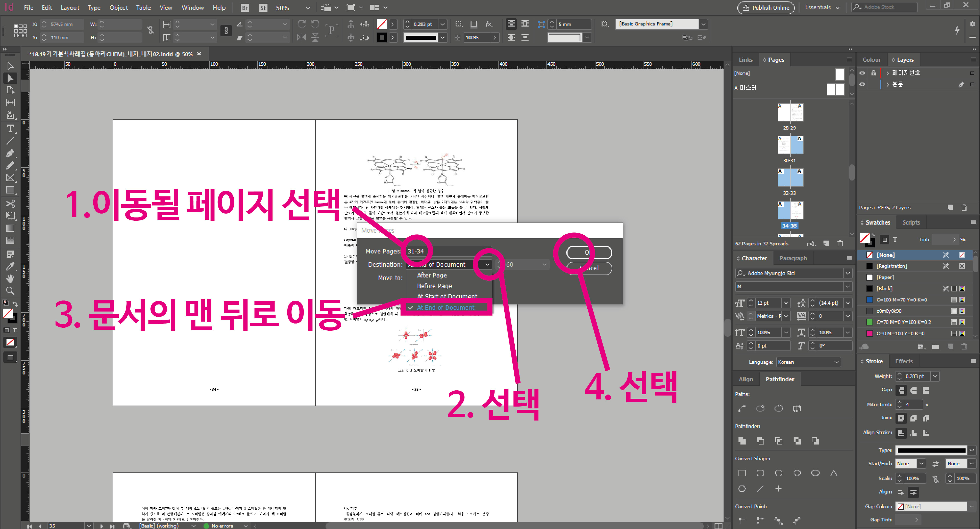The height and width of the screenshot is (529, 980).
Task: Unlock the 페이지번호 layer lock
Action: (873, 73)
